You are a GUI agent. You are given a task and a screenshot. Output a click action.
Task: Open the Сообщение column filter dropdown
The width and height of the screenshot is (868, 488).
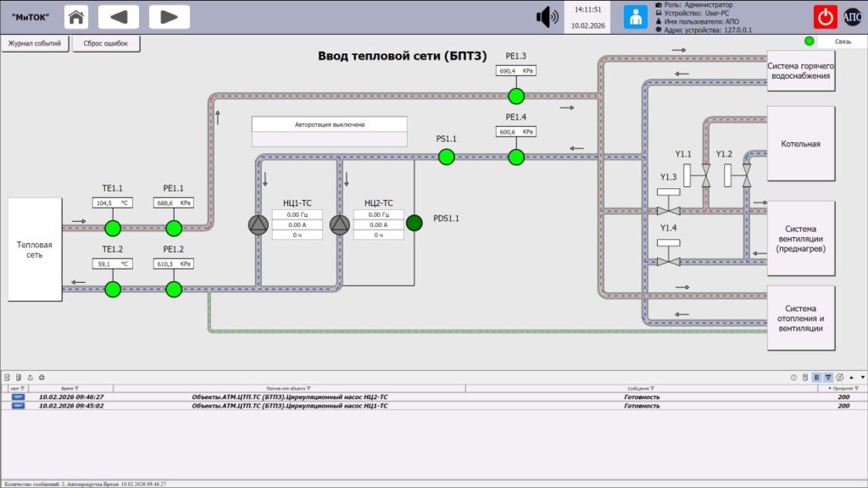(652, 388)
